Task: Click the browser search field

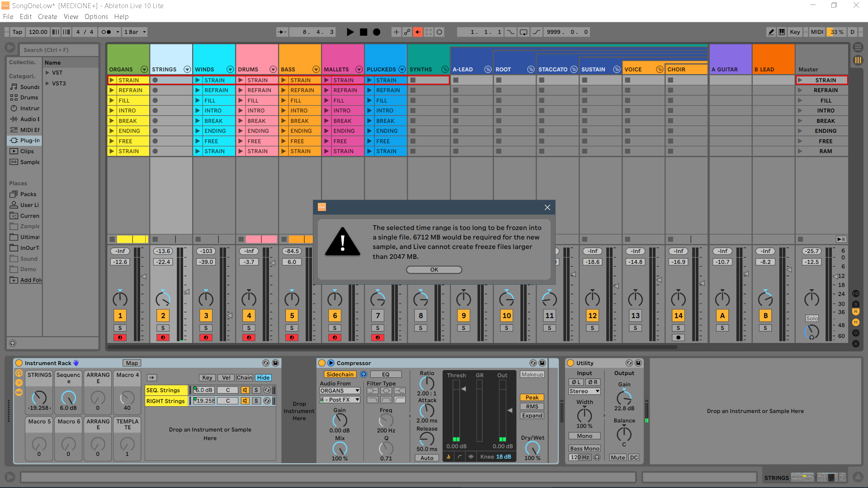Action: pyautogui.click(x=59, y=50)
